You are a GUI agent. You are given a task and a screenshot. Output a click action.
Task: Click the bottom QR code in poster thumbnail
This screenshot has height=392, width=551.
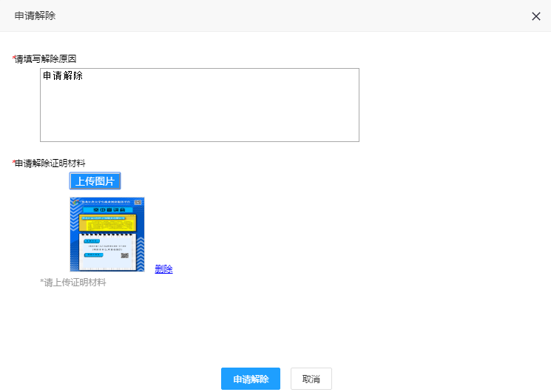(x=125, y=255)
